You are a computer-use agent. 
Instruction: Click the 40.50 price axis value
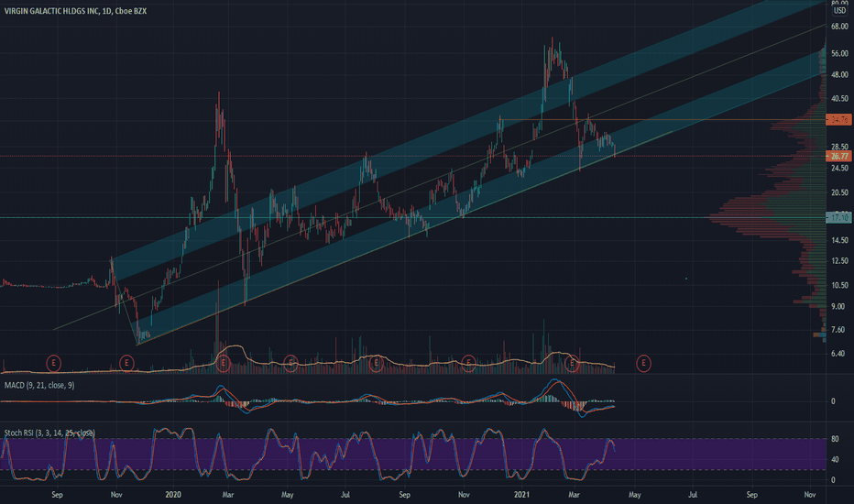[x=839, y=99]
